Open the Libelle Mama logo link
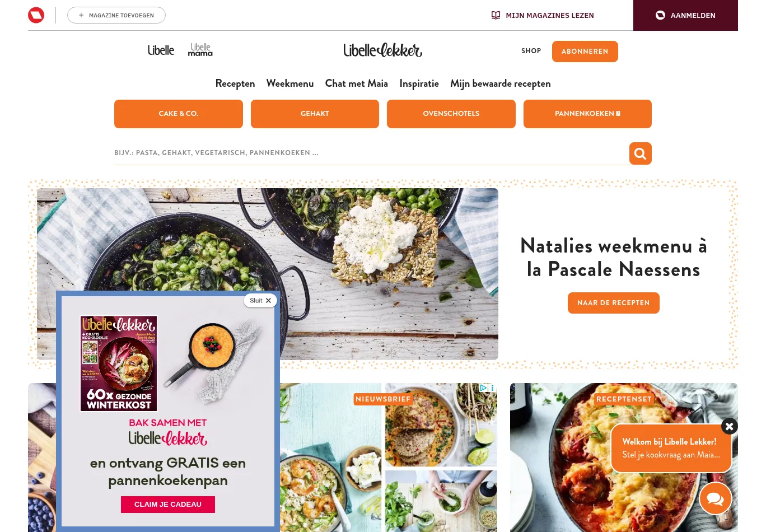 click(x=200, y=50)
